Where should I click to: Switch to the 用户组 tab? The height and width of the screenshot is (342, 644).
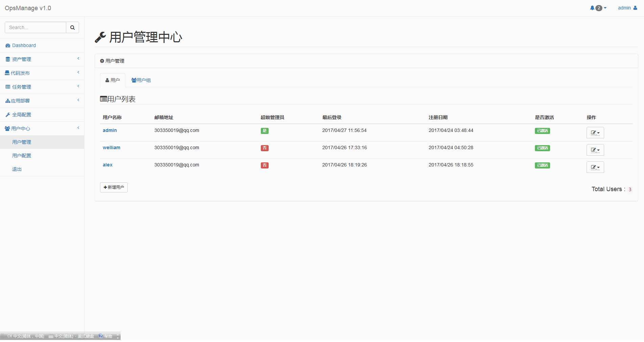141,80
